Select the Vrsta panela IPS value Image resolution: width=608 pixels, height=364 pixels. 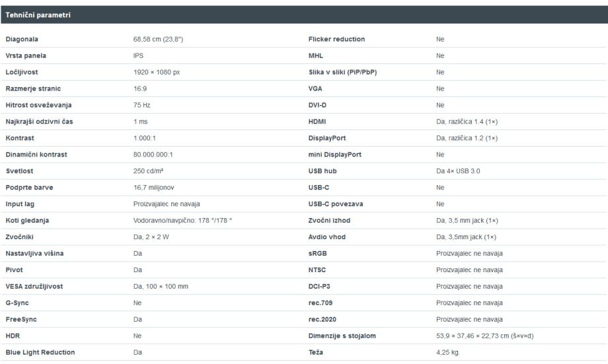tap(138, 55)
